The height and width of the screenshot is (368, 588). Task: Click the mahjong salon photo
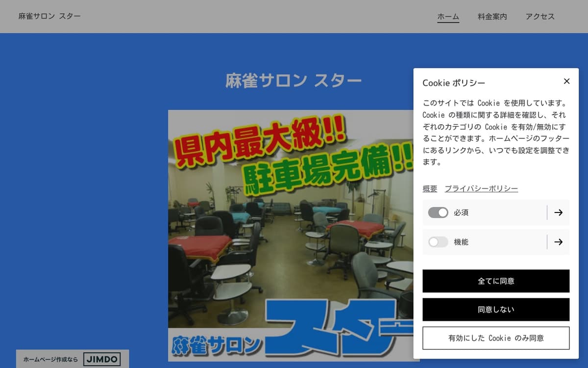[294, 236]
